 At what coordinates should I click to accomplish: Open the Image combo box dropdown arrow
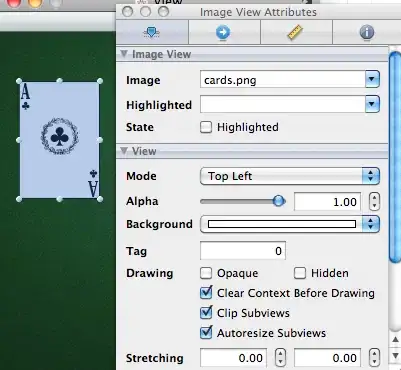pyautogui.click(x=372, y=80)
